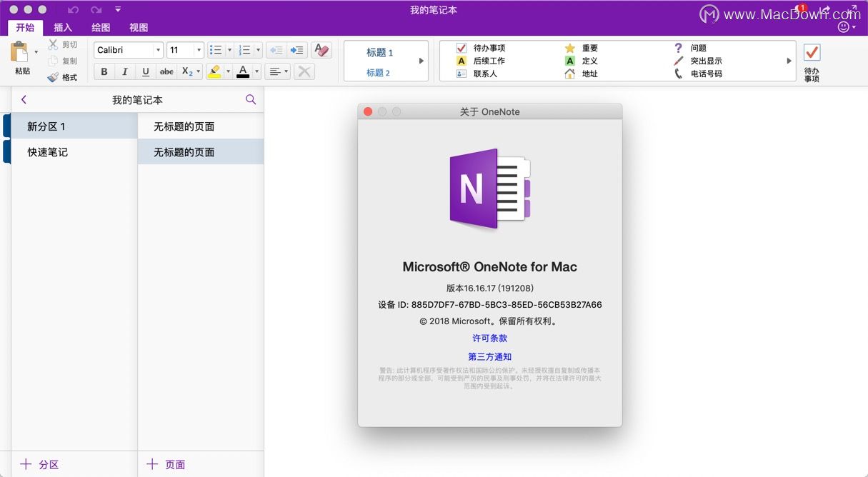Apply the 重要 star tag
This screenshot has width=868, height=477.
(x=581, y=48)
